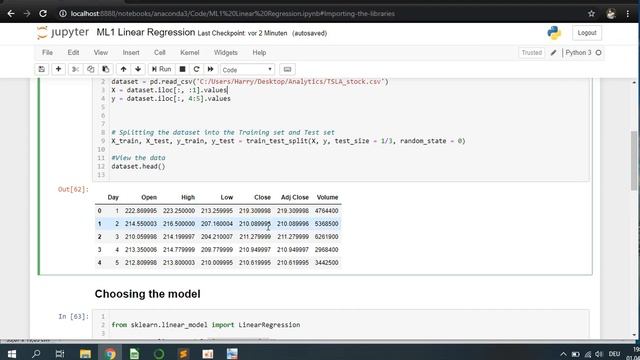Open the Kernel menu

pyautogui.click(x=190, y=53)
